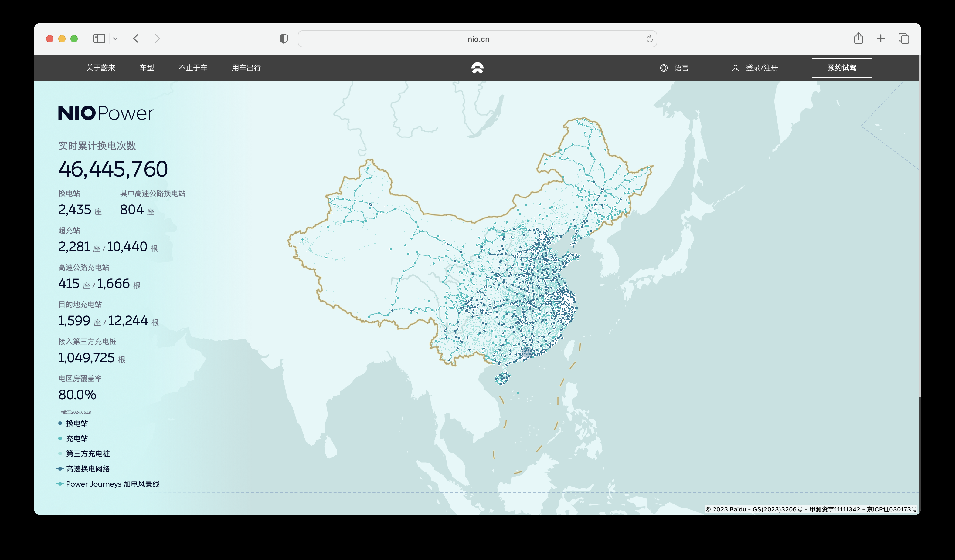Open a new tab with the plus icon
The height and width of the screenshot is (560, 955).
[x=881, y=39]
